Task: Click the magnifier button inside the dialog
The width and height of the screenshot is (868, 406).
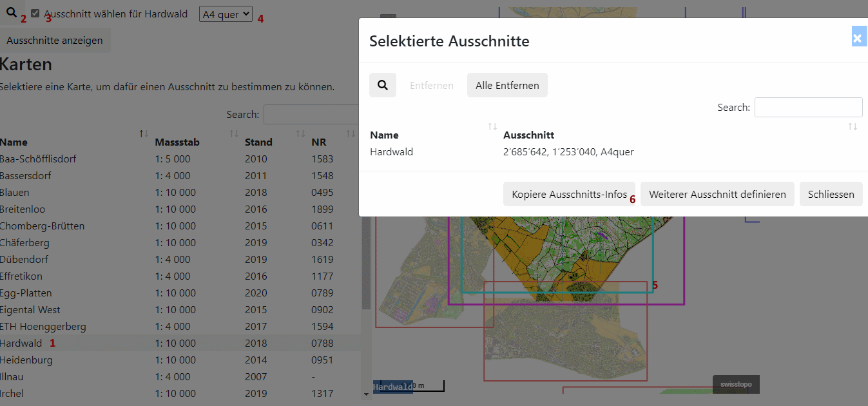Action: (x=383, y=85)
